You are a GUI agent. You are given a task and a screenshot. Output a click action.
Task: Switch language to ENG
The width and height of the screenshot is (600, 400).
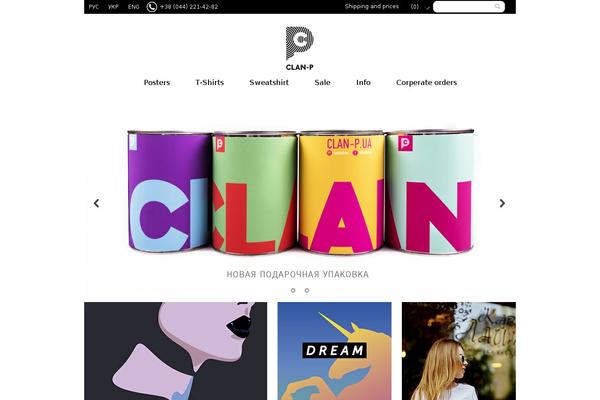134,7
